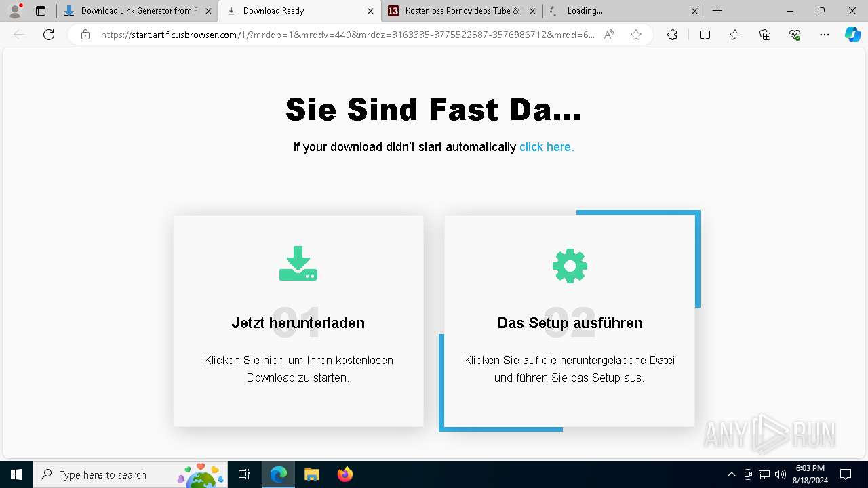Image resolution: width=868 pixels, height=488 pixels.
Task: Open Microsoft Edge from taskbar
Action: coord(279,474)
